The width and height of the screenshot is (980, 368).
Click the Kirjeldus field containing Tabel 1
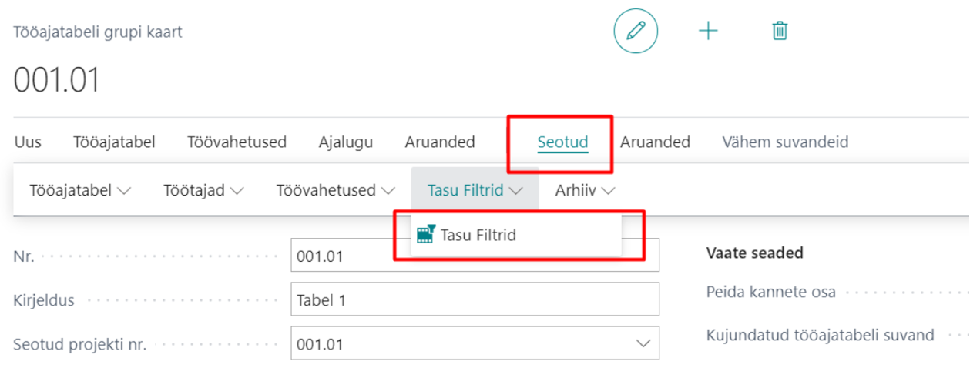475,299
